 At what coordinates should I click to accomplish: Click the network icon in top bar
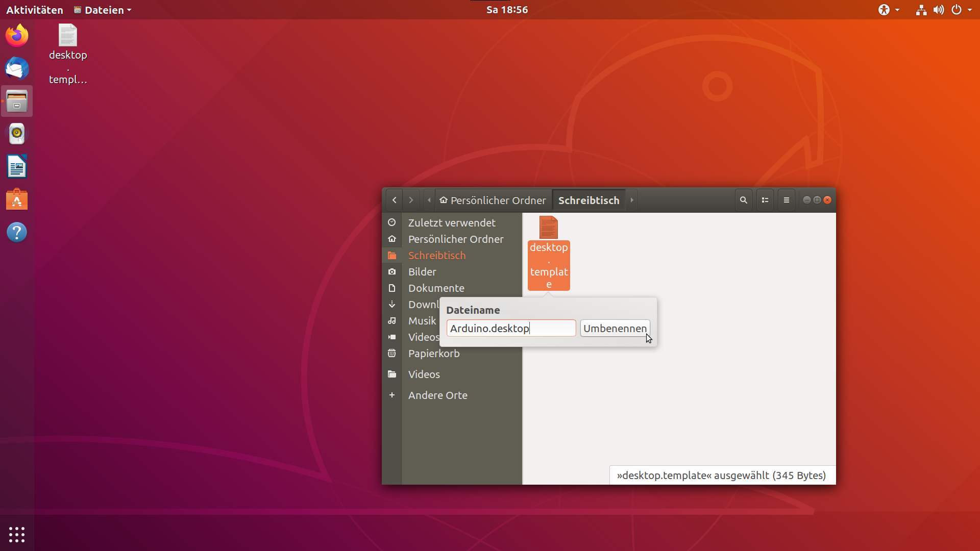(x=921, y=10)
